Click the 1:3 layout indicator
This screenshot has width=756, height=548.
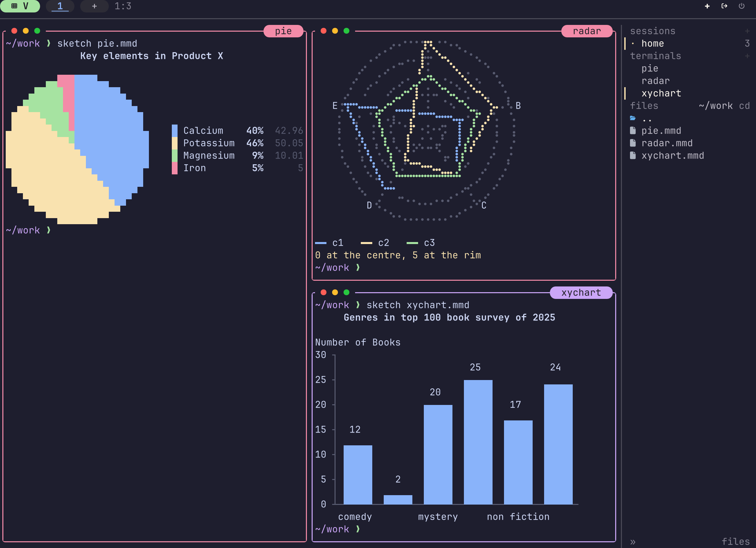pos(123,6)
